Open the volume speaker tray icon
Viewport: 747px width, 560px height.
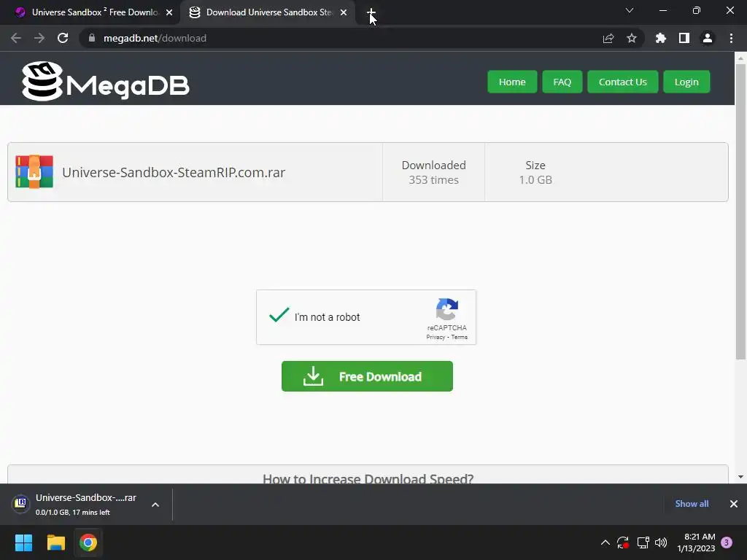click(661, 542)
